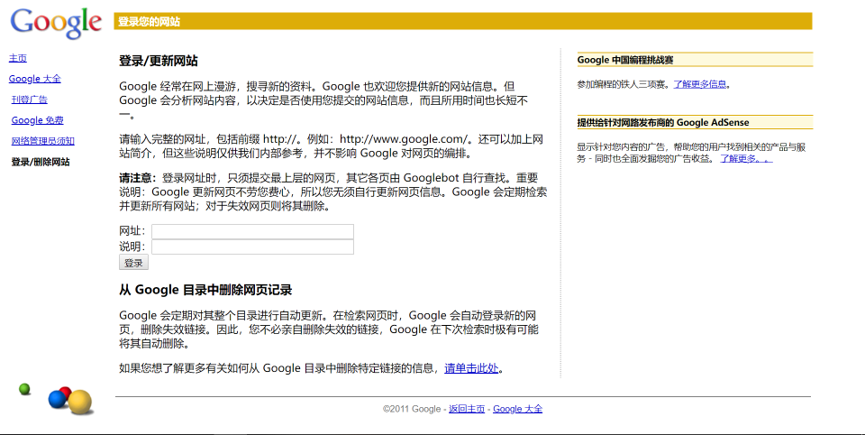This screenshot has height=435, width=865.
Task: Open the Google 免费 sidebar link
Action: click(x=38, y=120)
